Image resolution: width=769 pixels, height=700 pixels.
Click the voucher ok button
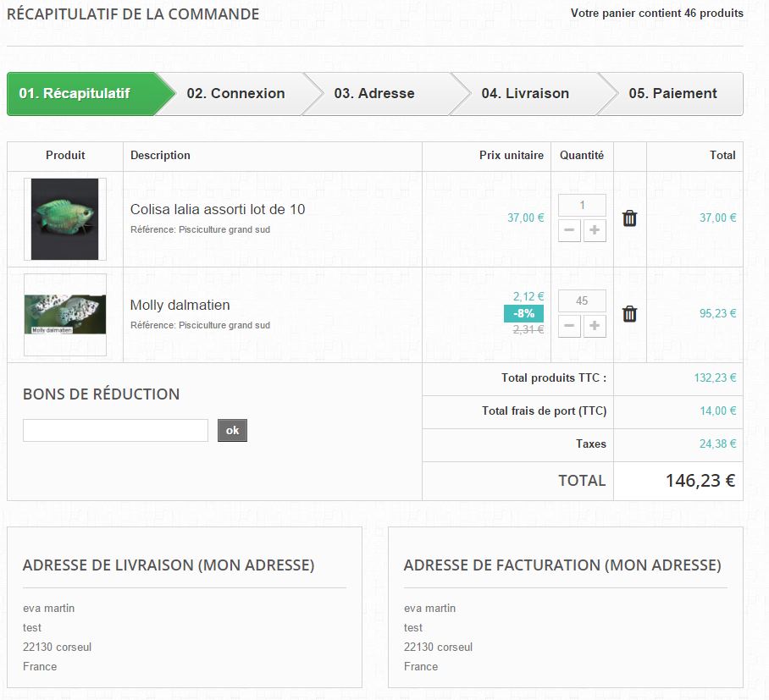click(232, 430)
